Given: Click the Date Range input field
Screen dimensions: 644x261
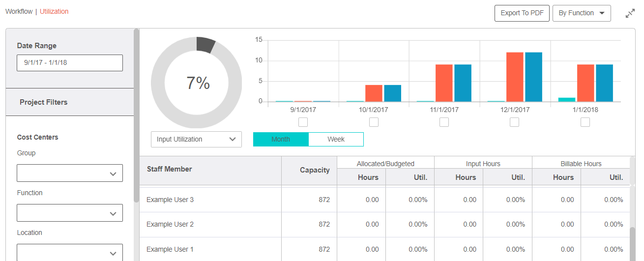Looking at the screenshot, I should pos(70,63).
